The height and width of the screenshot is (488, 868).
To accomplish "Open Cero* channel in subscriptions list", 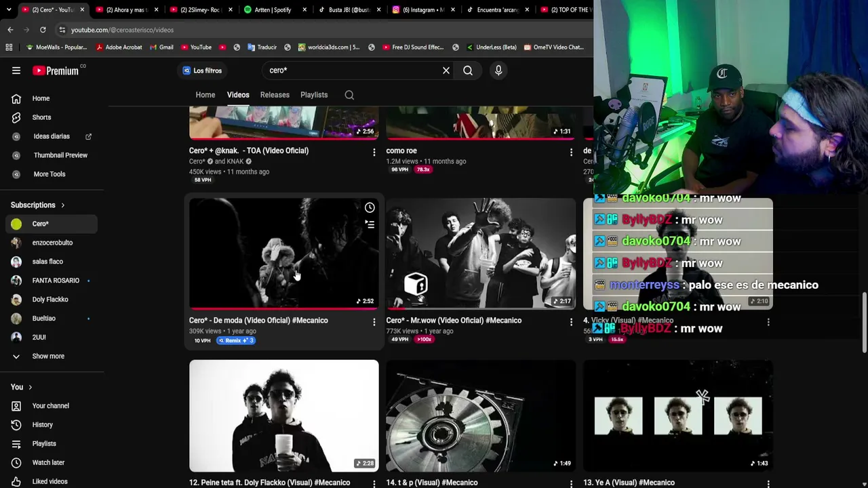I will point(52,224).
